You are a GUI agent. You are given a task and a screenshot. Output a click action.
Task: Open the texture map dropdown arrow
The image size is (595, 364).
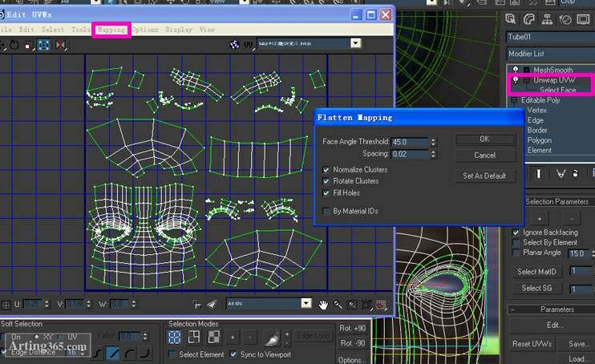[355, 42]
